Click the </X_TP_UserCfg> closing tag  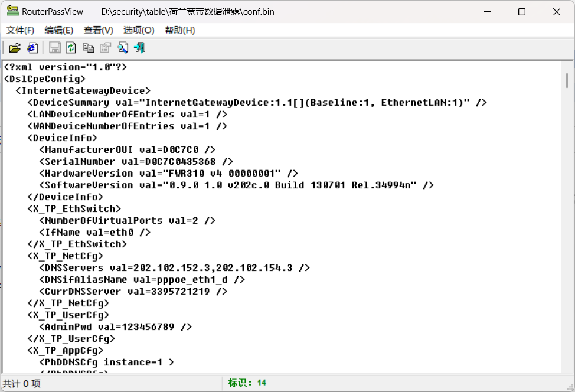click(71, 338)
